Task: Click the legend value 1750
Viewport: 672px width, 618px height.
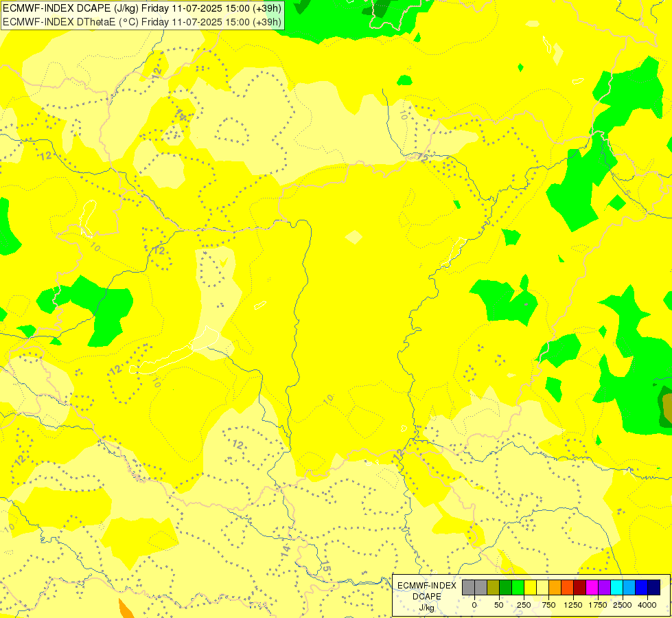Action: 597,605
